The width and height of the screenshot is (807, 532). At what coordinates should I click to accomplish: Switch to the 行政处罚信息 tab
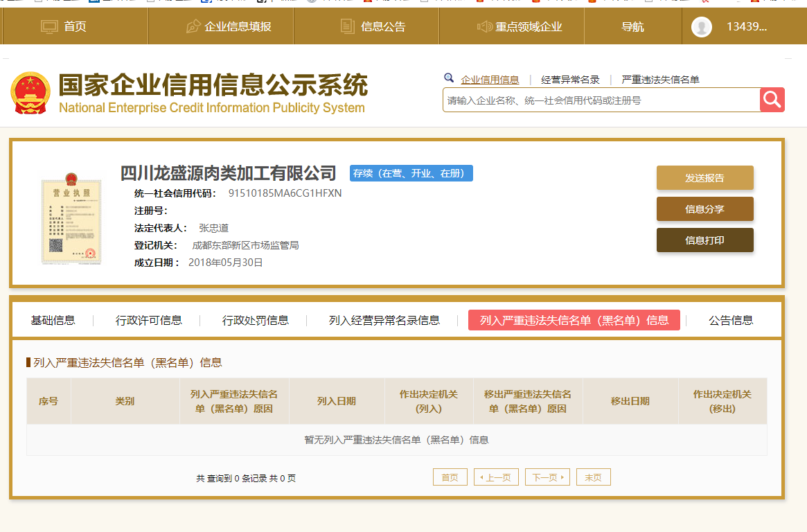[256, 321]
